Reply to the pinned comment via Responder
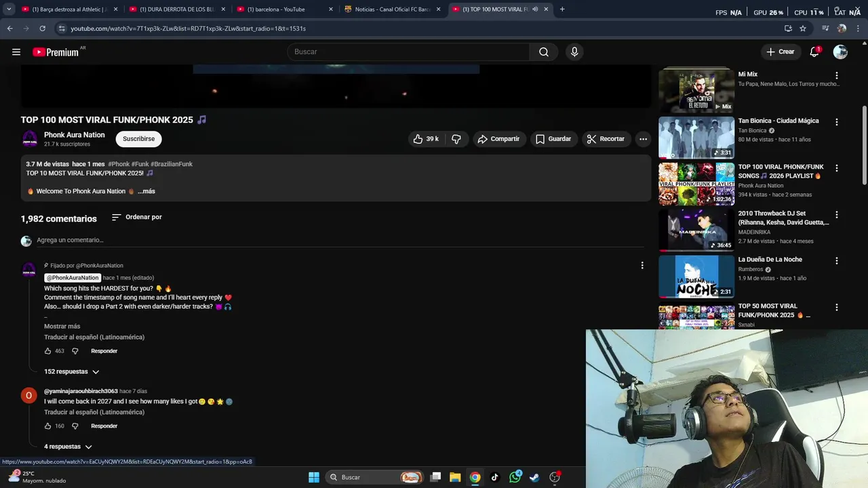 (104, 351)
